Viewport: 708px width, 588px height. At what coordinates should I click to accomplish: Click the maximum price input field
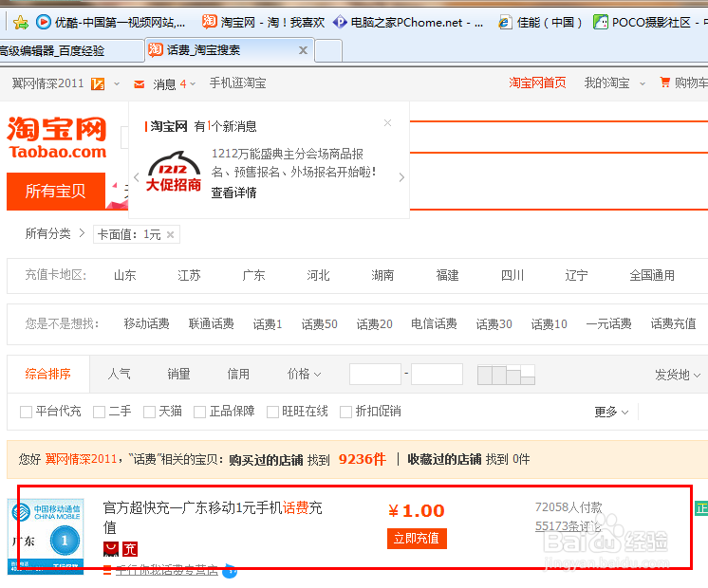[437, 374]
